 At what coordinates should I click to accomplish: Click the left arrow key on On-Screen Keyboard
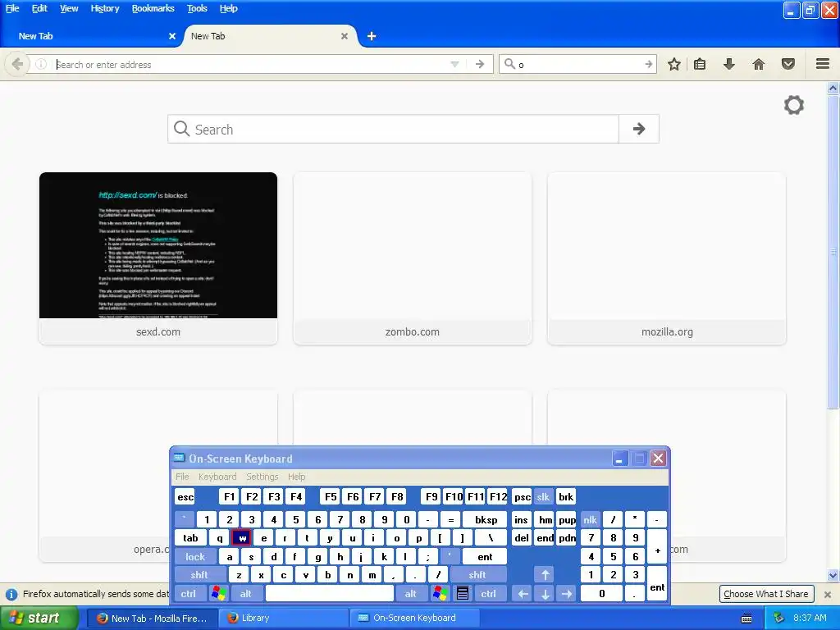tap(523, 594)
